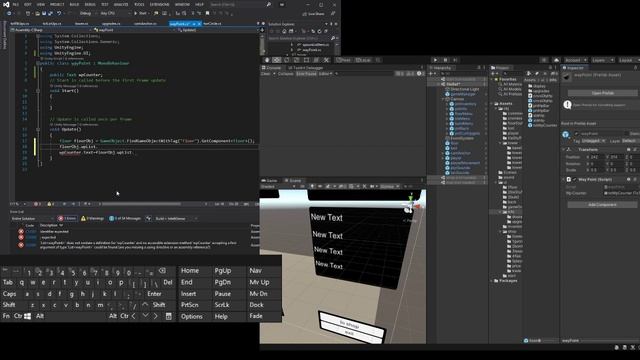Toggle Pivot handle position in Unity
Image resolution: width=640 pixels, height=360 pixels.
pos(344,60)
